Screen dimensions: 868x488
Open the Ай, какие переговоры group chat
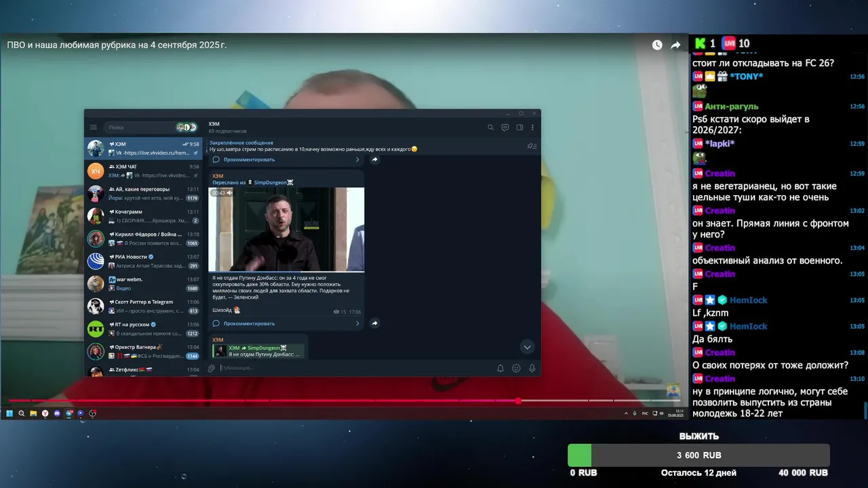143,193
